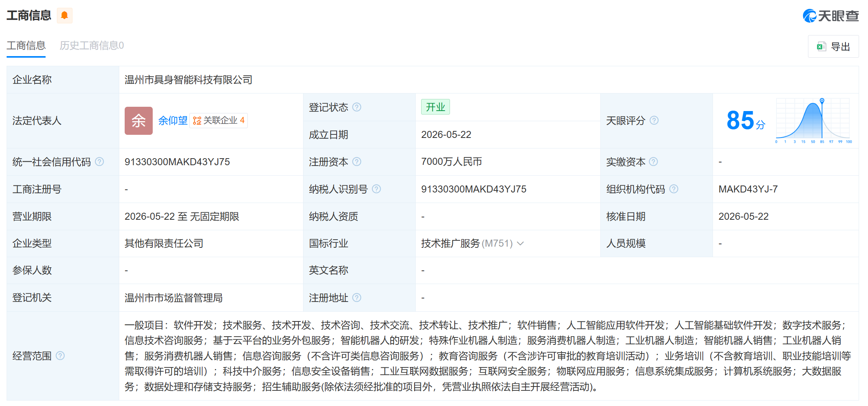Switch to 历史工商信息 tab
The height and width of the screenshot is (406, 868).
92,46
